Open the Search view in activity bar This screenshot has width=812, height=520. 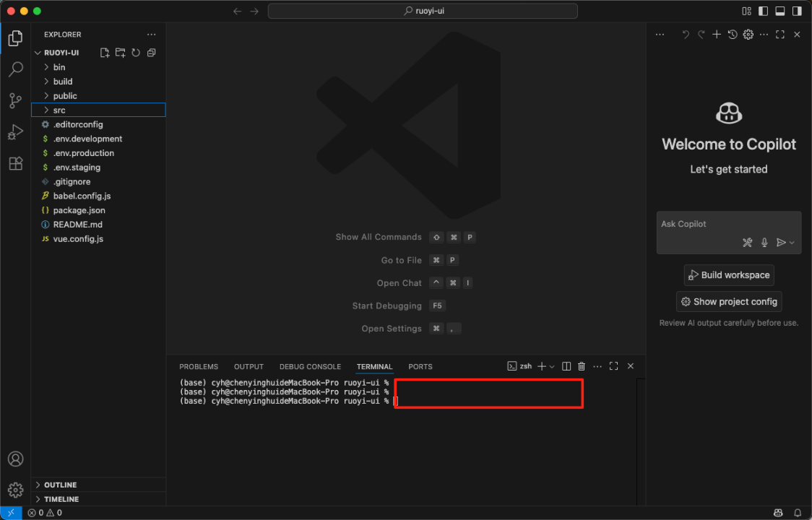pos(16,69)
